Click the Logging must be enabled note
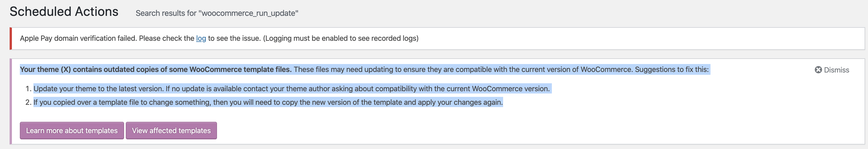Image resolution: width=868 pixels, height=149 pixels. (341, 39)
